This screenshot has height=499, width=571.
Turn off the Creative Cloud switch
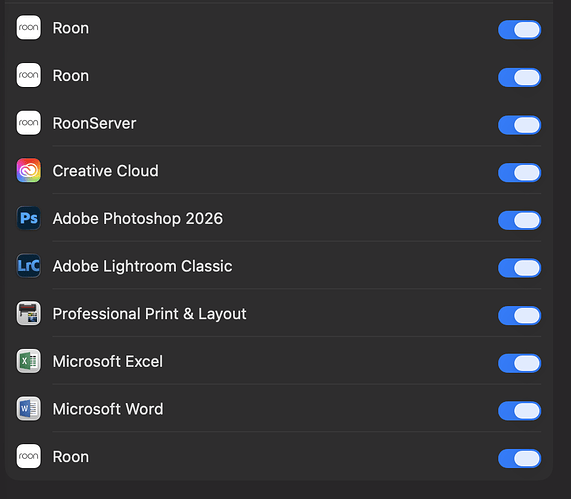click(519, 172)
